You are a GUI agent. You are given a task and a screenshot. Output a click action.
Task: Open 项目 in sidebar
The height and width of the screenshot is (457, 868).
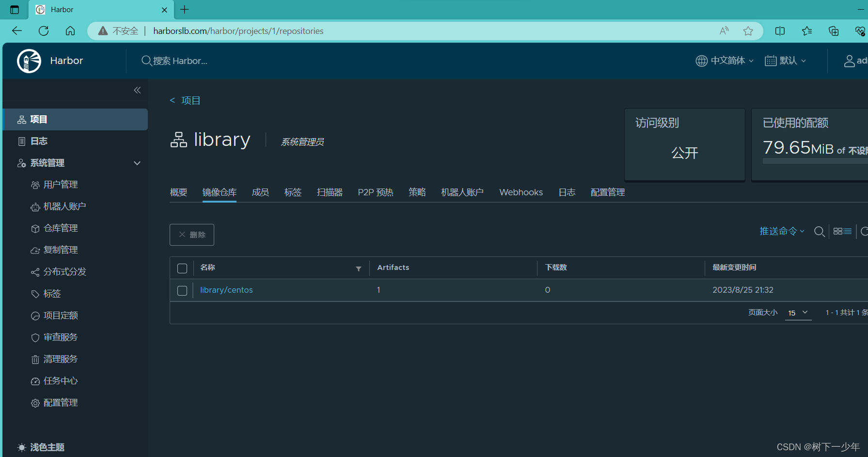(x=75, y=119)
